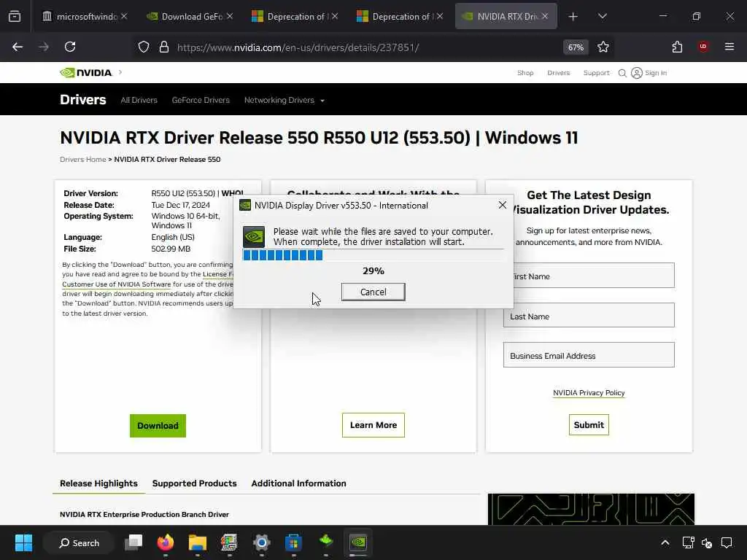Click the NVIDIA logo in the site header
Screen dimensions: 747x560
[86, 72]
